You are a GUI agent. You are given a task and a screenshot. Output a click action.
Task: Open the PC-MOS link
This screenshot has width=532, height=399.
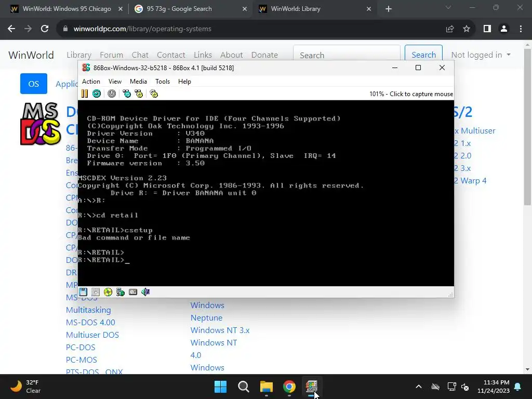82,360
